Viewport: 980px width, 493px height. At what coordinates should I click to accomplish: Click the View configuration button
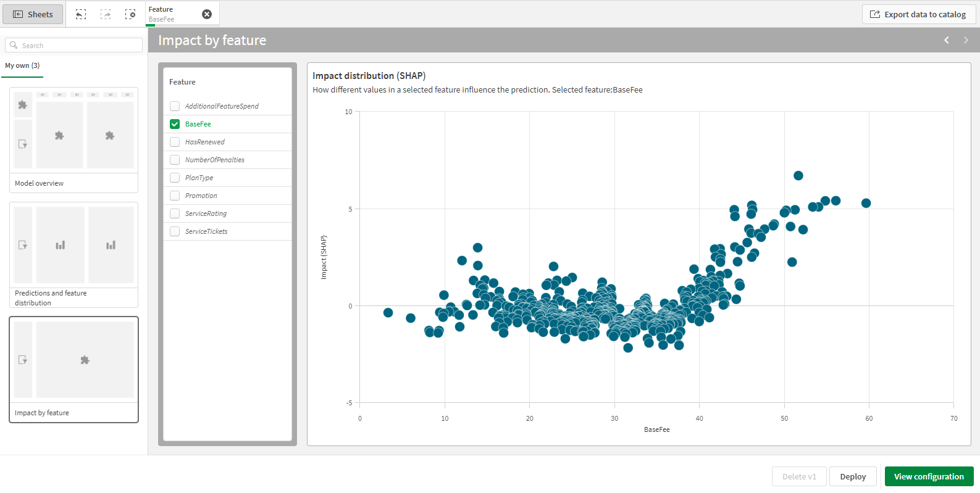[x=928, y=476]
